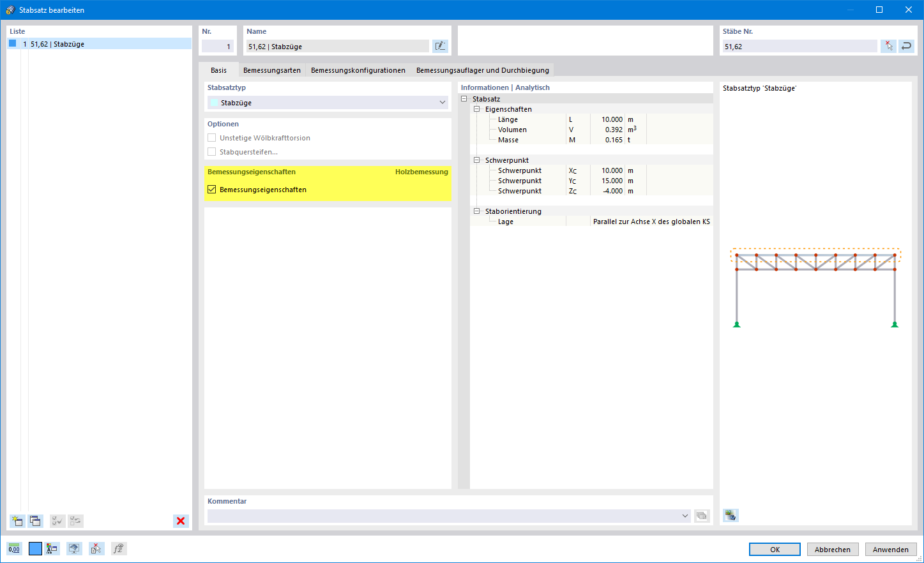The height and width of the screenshot is (563, 924).
Task: Click the reverse members arrow icon
Action: [x=906, y=46]
